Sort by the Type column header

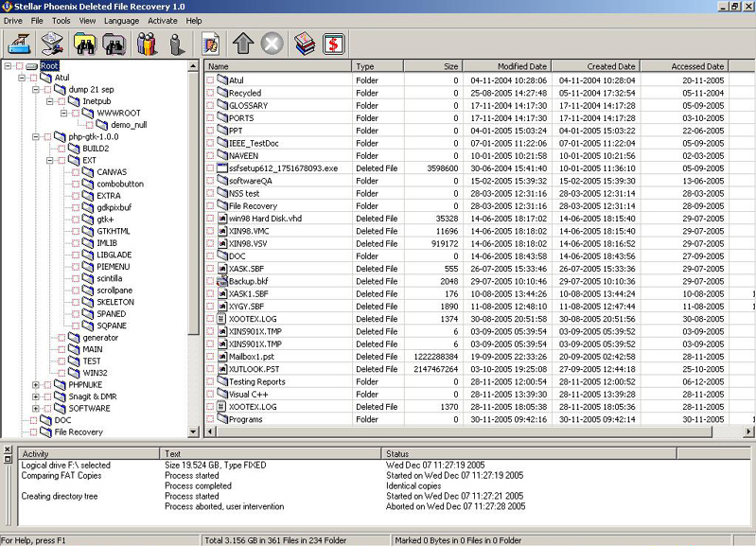pyautogui.click(x=378, y=66)
